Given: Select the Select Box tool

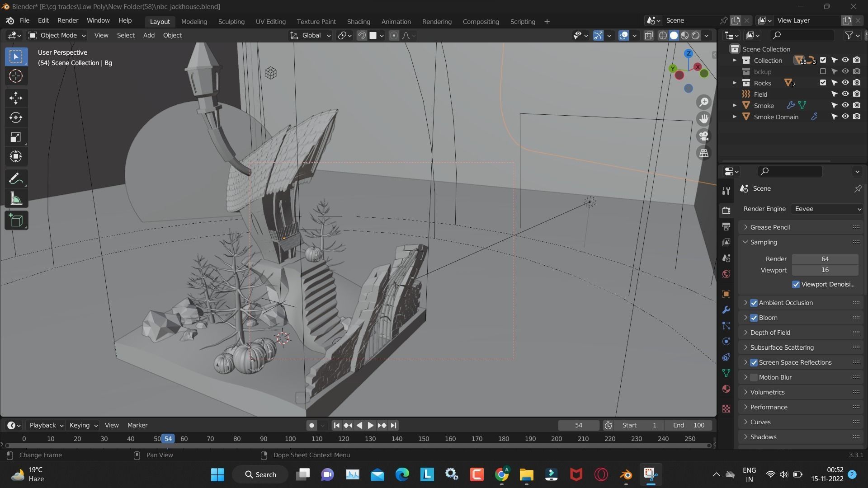Looking at the screenshot, I should (x=16, y=56).
